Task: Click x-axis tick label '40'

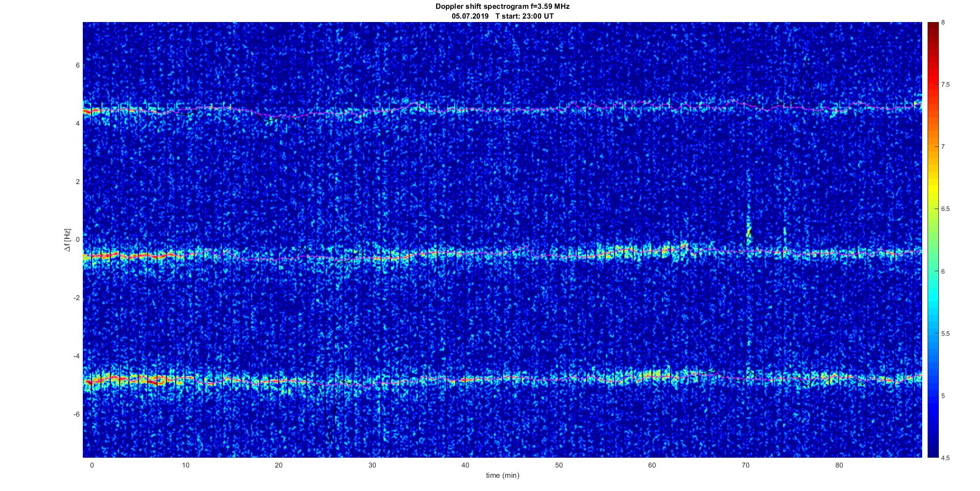Action: [x=465, y=465]
